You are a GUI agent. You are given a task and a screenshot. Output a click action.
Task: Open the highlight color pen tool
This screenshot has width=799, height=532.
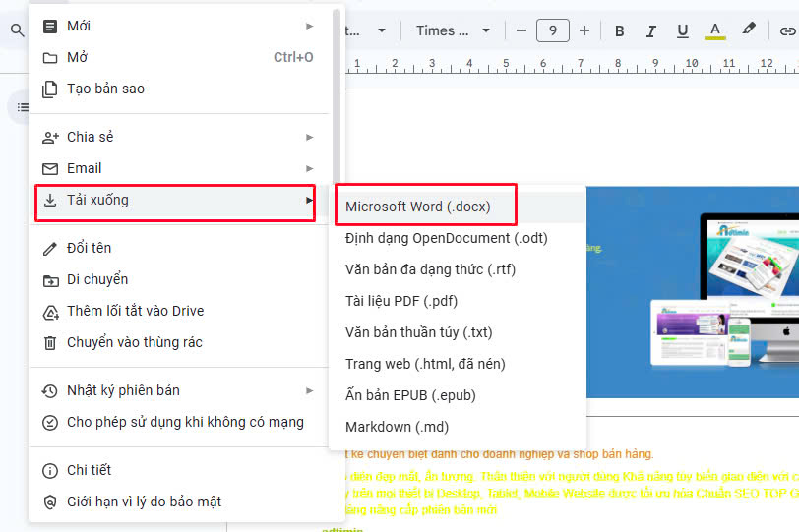pos(749,30)
